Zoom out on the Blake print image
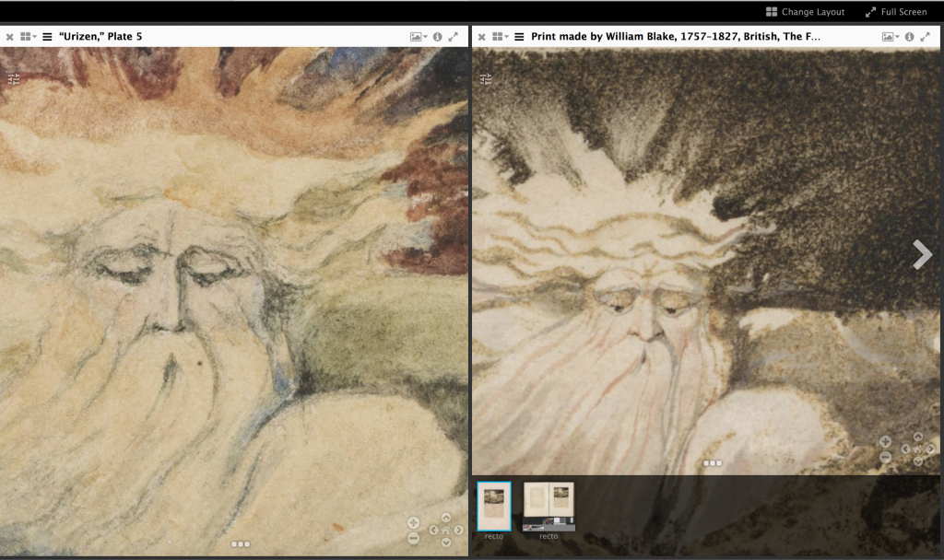944x560 pixels. point(885,457)
